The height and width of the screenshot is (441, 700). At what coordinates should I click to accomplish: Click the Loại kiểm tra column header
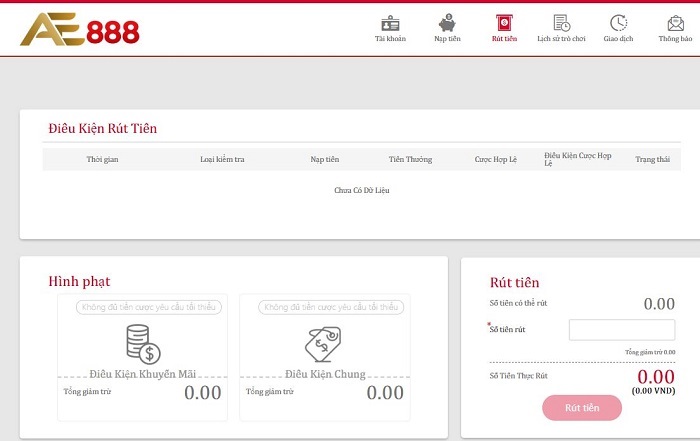222,160
